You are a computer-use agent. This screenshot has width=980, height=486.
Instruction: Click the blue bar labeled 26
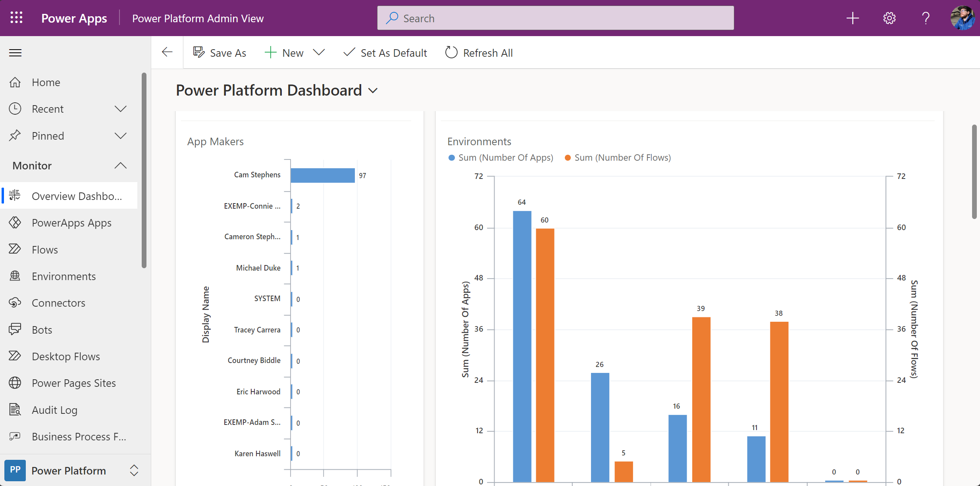coord(600,427)
